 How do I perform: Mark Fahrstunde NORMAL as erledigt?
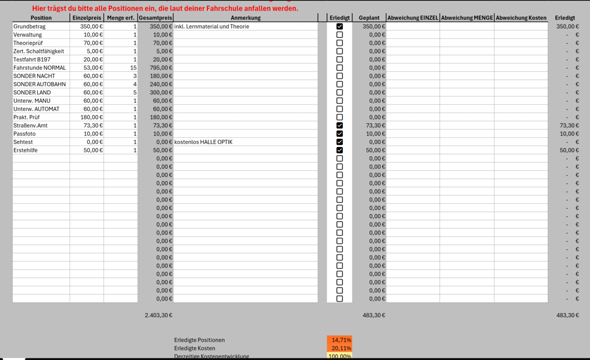pos(339,68)
